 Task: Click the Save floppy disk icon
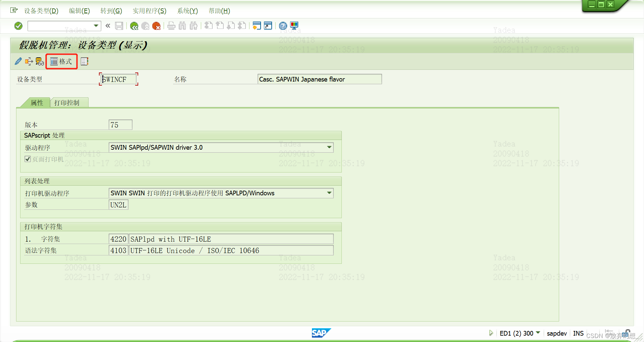click(119, 26)
